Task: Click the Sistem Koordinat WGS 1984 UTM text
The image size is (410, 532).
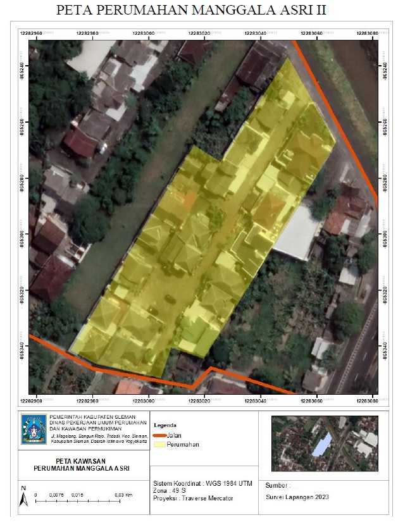Action: click(202, 483)
